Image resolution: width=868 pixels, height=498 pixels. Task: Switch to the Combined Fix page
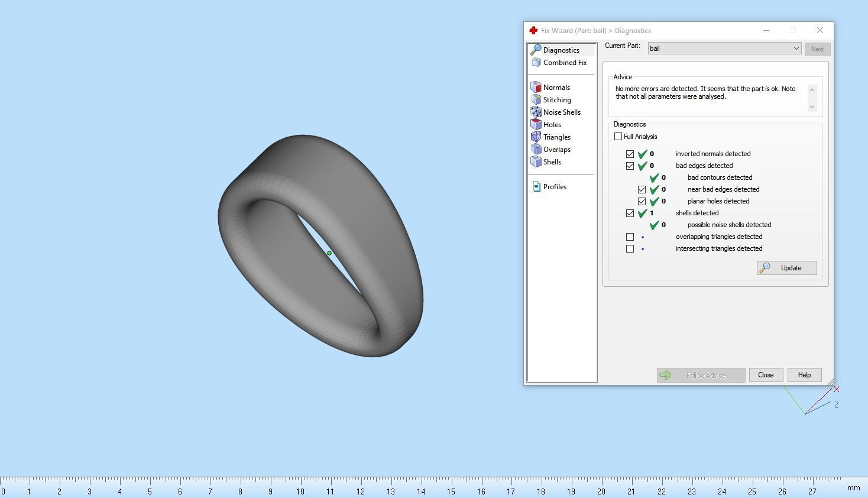point(565,63)
